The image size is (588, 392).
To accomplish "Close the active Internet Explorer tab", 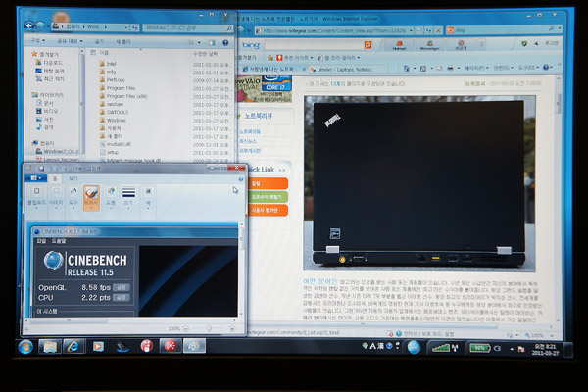I will point(304,70).
